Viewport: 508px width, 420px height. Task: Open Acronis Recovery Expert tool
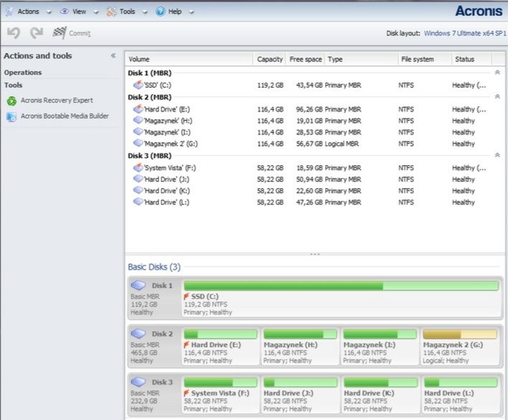(x=56, y=101)
